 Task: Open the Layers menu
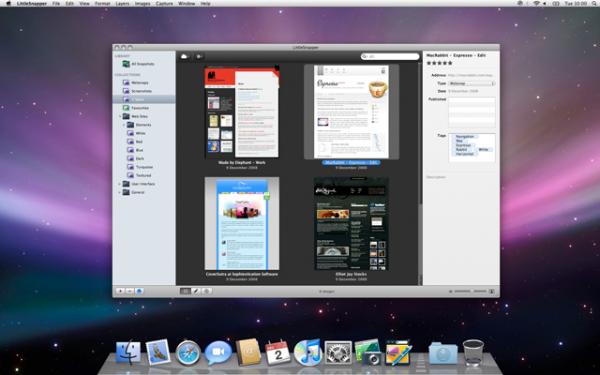(122, 3)
